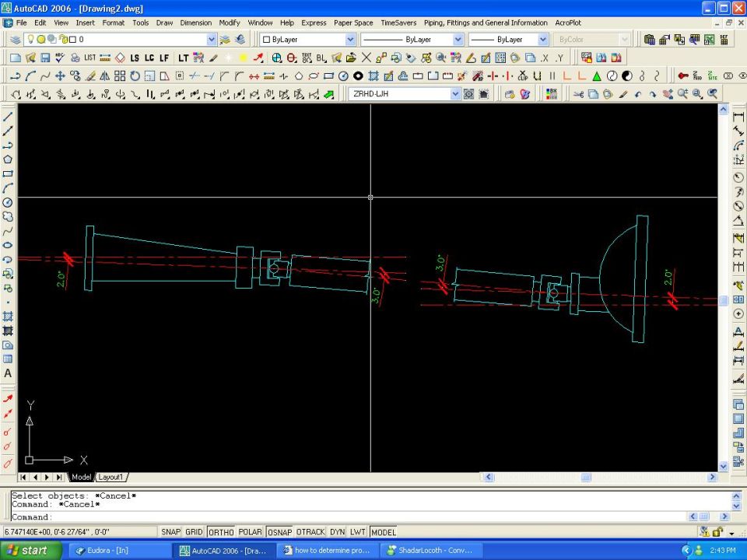Click the Undo arrow icon
This screenshot has width=747, height=560.
click(638, 94)
